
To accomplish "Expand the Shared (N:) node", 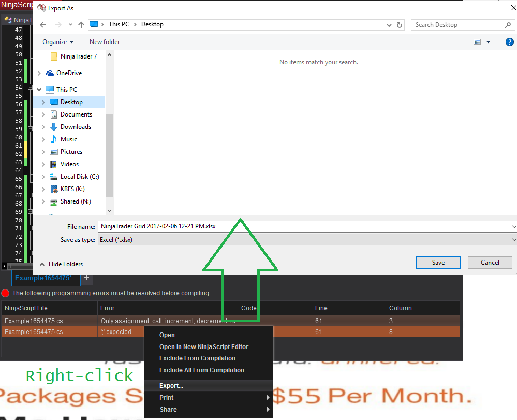I will [43, 201].
